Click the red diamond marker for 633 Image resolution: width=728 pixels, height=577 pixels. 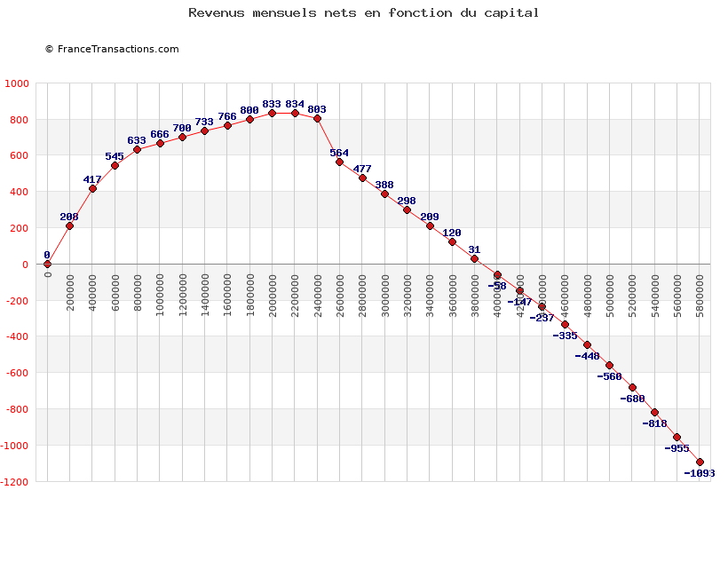coord(137,149)
